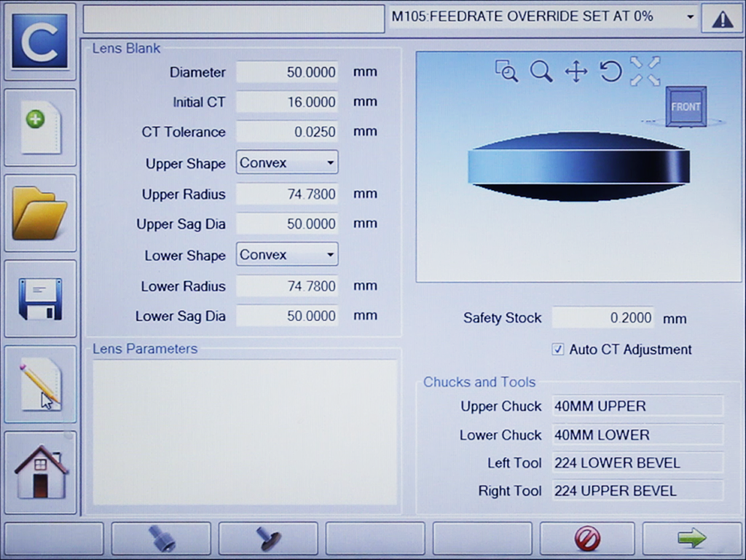This screenshot has height=560, width=746.
Task: Go to home screen via house icon
Action: point(40,471)
